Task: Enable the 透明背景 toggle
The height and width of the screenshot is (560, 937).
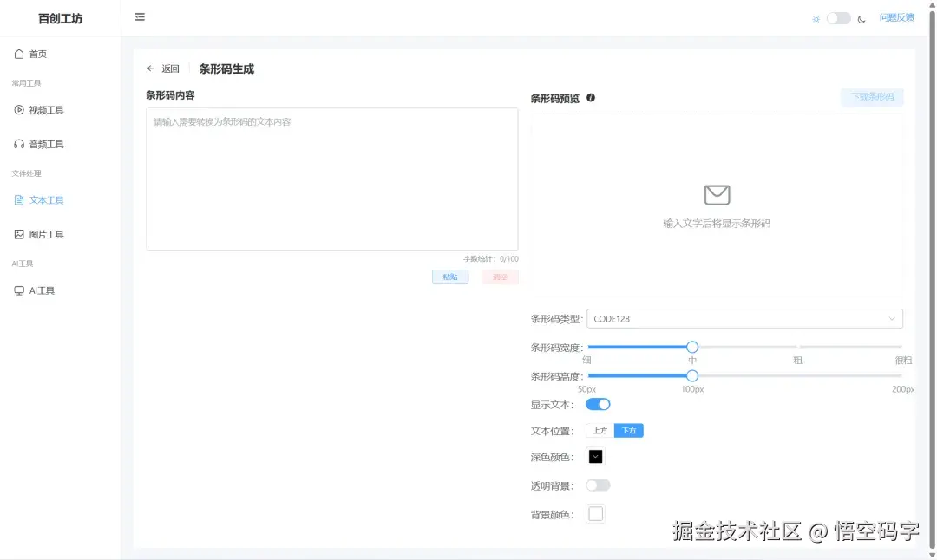Action: 598,485
